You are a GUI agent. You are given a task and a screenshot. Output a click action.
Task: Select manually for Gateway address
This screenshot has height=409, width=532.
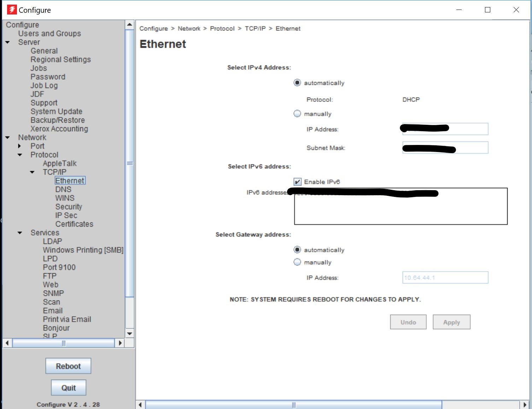coord(297,262)
